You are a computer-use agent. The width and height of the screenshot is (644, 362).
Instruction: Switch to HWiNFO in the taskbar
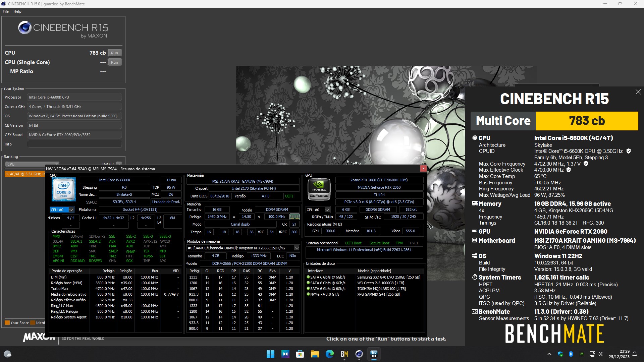[374, 354]
